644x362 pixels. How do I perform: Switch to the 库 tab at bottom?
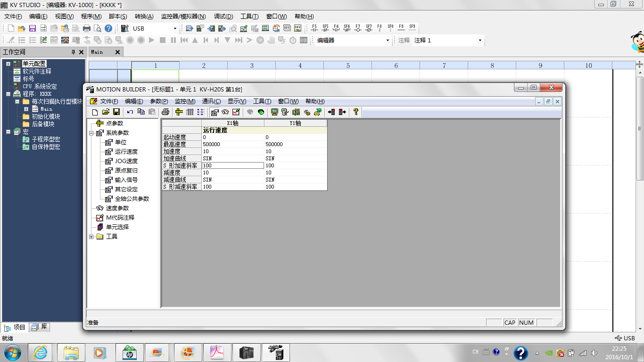click(x=39, y=327)
